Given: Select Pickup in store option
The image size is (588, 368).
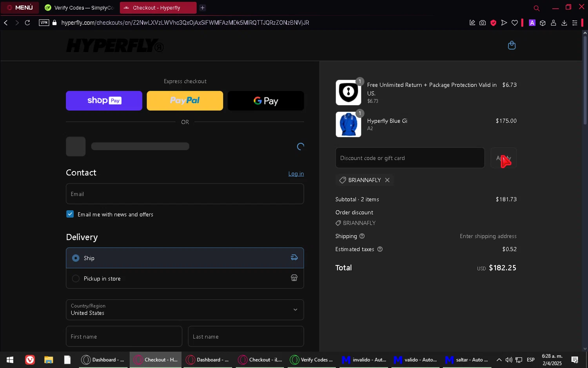Looking at the screenshot, I should pos(185,279).
